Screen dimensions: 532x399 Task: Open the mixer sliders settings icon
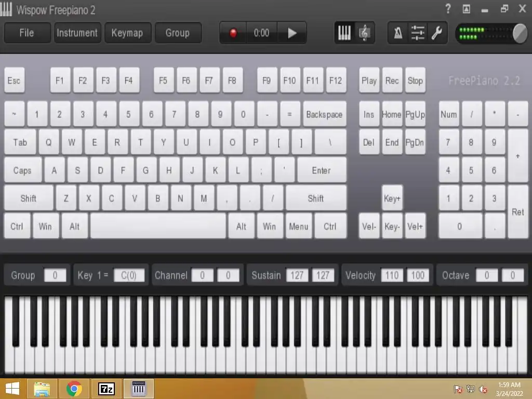[x=418, y=33]
